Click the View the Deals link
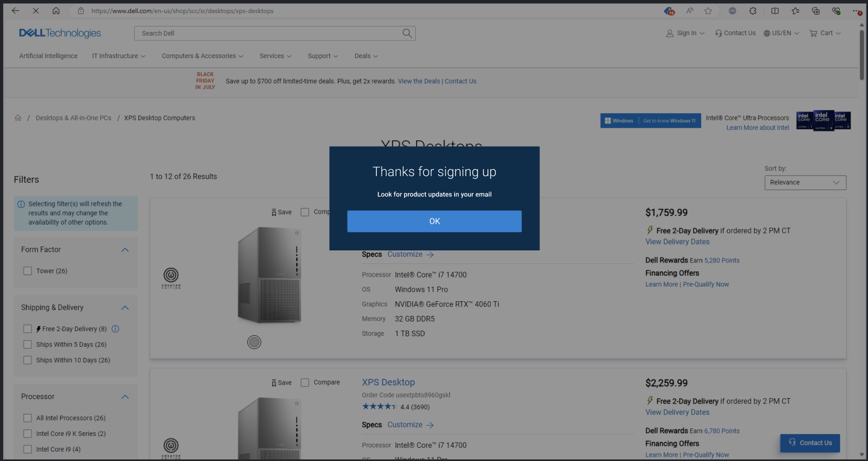Screen dimensions: 868x461 [419, 81]
